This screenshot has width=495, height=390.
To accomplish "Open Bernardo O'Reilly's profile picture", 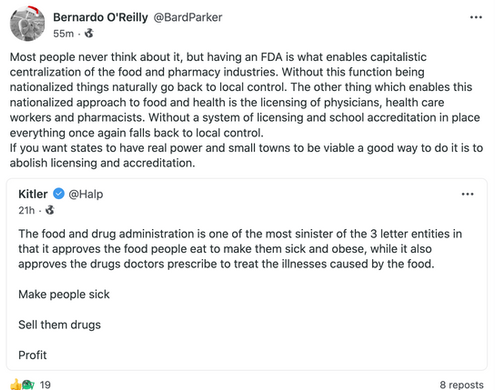I will coord(27,23).
